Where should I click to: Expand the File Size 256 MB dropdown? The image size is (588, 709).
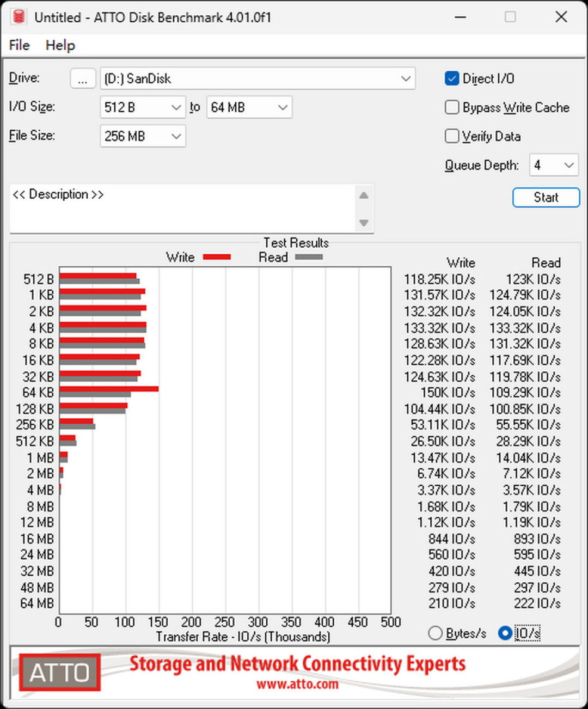click(x=143, y=136)
